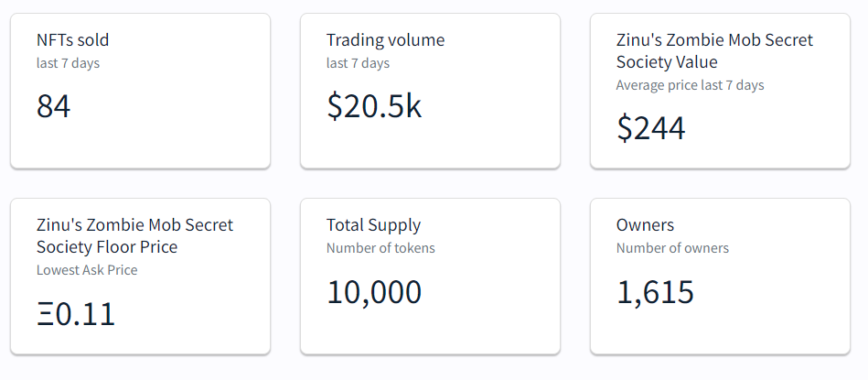
Task: Select the 0.11 floor price number
Action: tap(85, 314)
